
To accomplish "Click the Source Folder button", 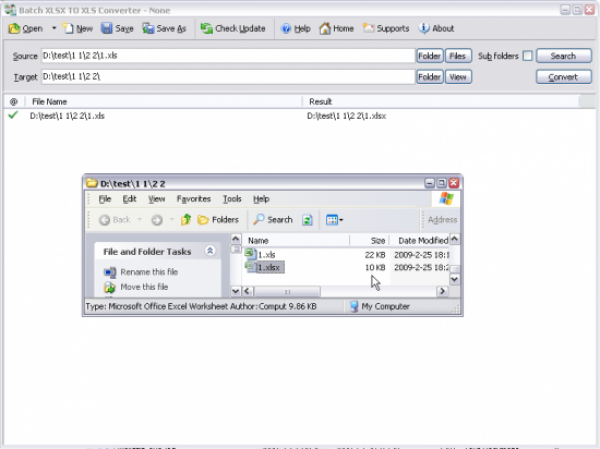I will point(429,56).
